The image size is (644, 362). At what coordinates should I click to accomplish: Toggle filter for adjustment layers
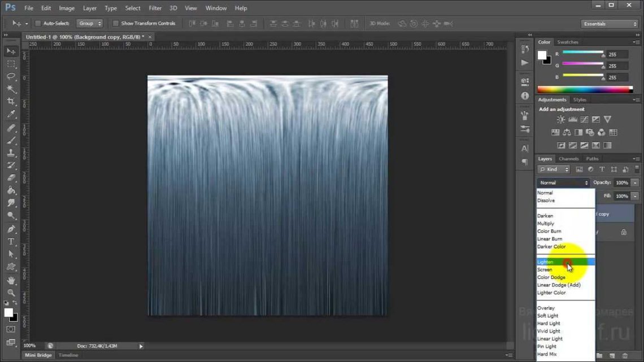pos(590,169)
